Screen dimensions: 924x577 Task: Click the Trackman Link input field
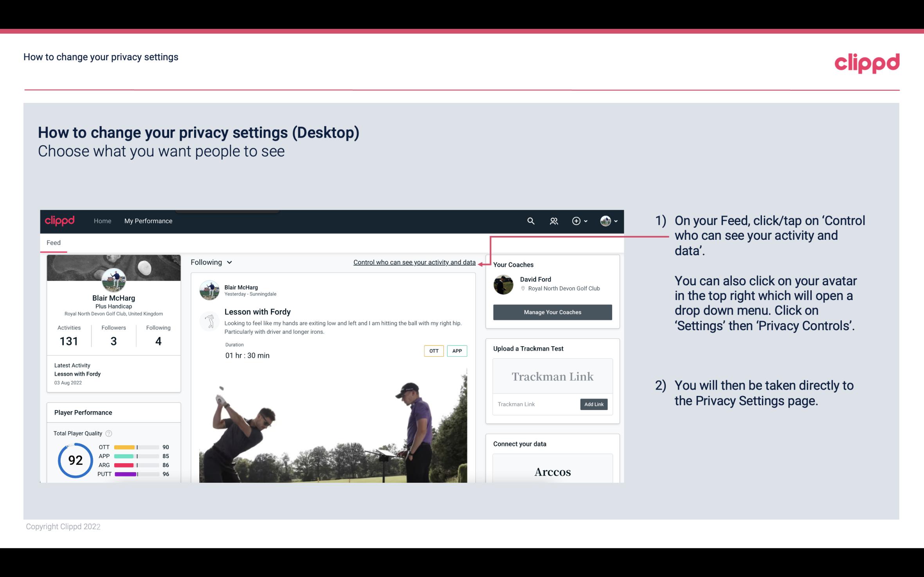(536, 404)
